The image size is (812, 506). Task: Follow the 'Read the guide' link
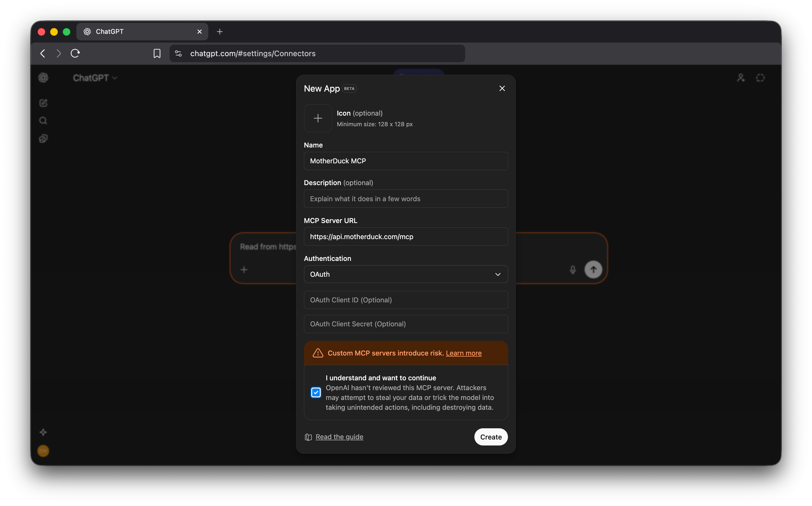(339, 437)
